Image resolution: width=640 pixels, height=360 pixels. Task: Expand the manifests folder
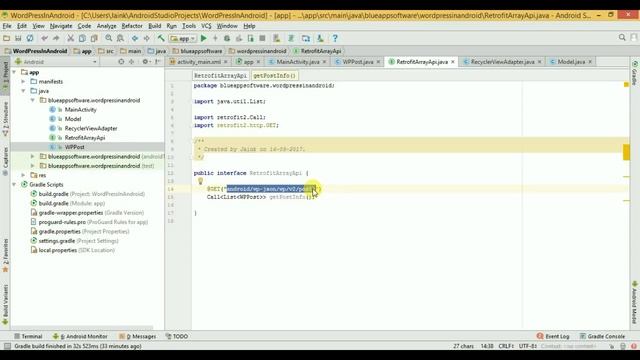pos(24,82)
